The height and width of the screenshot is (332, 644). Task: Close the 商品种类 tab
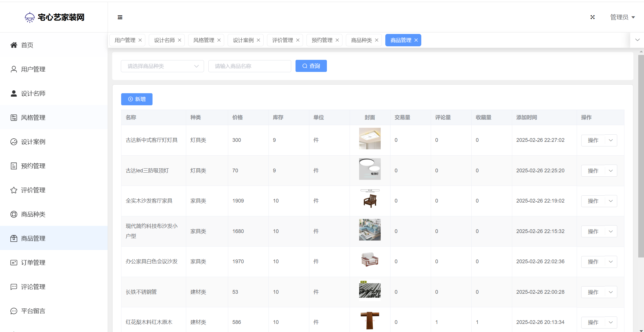(x=377, y=40)
